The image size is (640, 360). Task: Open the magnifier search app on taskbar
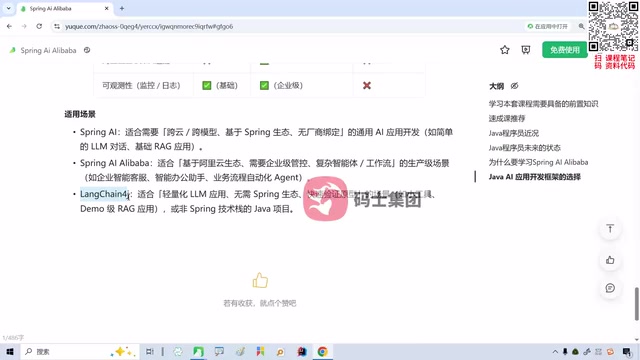tap(280, 351)
